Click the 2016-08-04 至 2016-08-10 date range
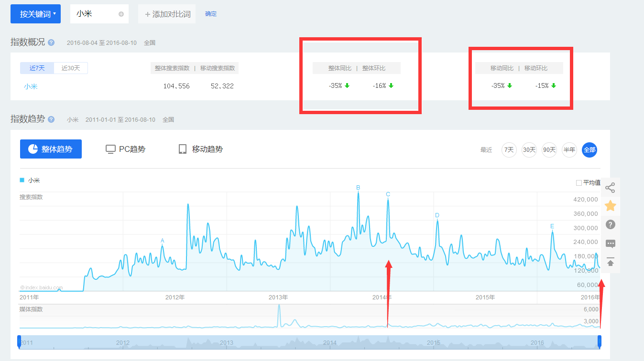Image resolution: width=644 pixels, height=361 pixels. coord(102,42)
